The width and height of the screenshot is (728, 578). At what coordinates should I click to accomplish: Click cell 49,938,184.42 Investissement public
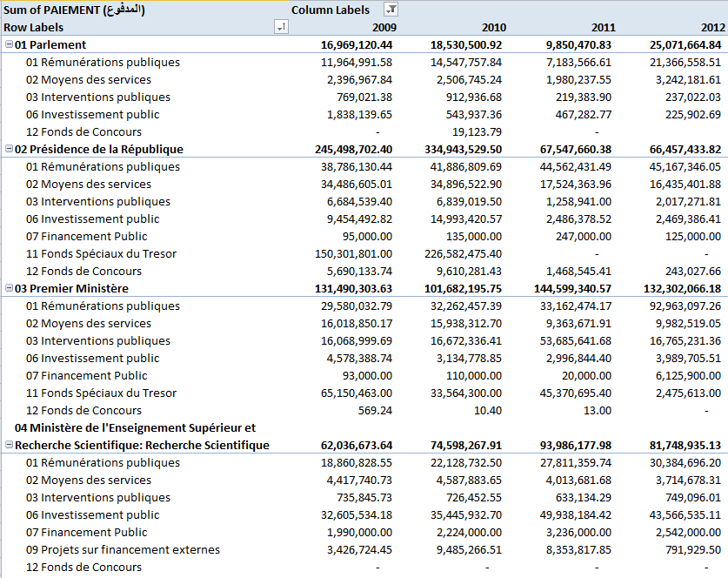(x=576, y=515)
